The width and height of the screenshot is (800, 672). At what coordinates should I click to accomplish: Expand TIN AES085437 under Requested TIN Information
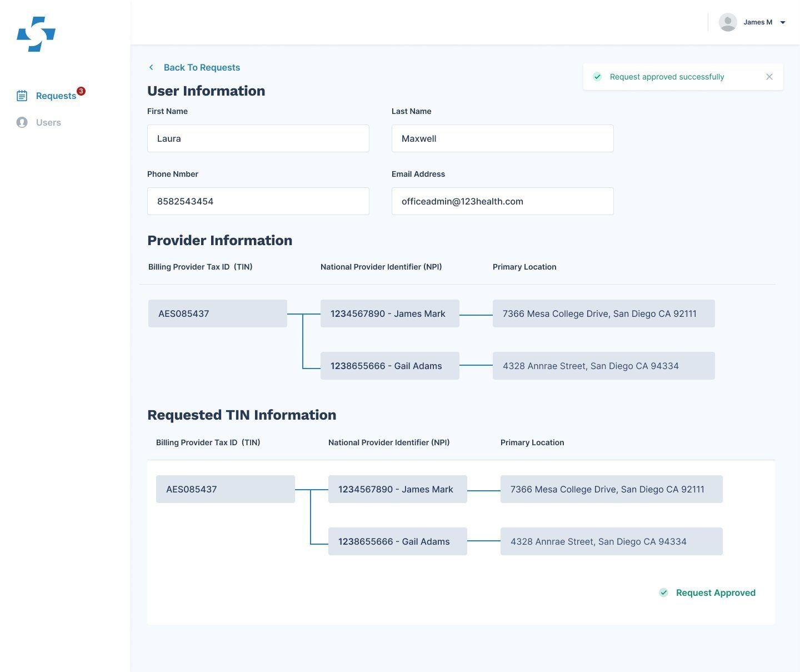click(225, 489)
